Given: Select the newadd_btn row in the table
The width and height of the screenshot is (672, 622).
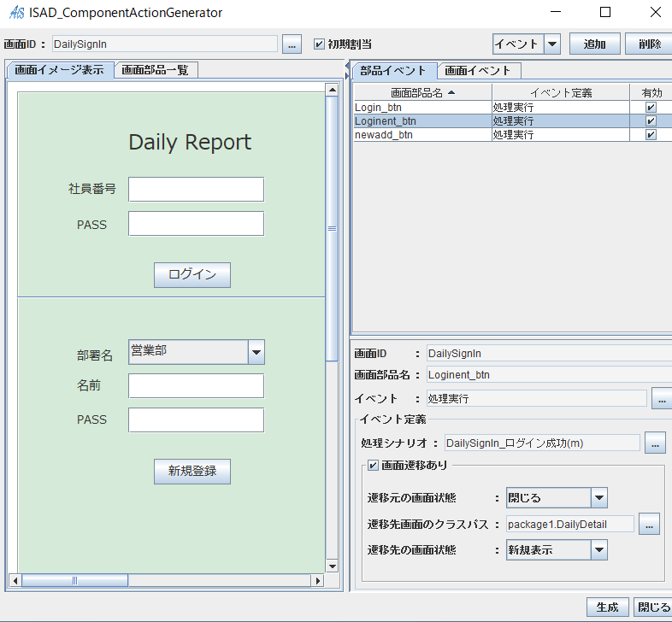Looking at the screenshot, I should pos(422,135).
